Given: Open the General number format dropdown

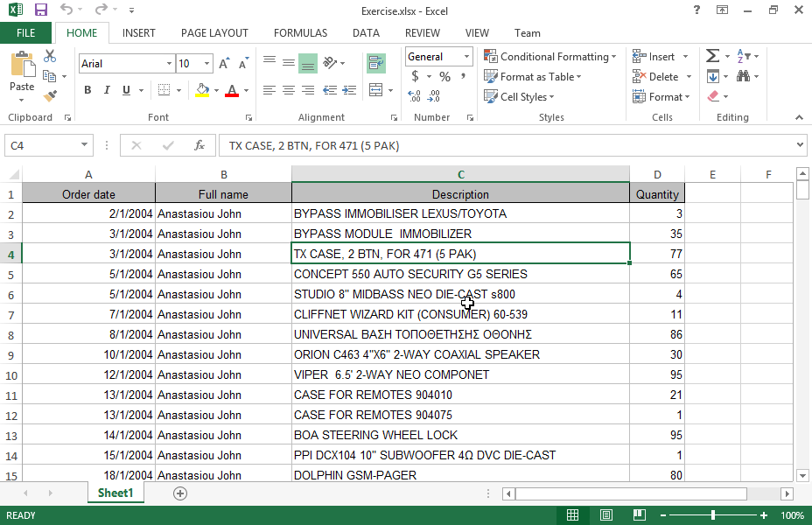Looking at the screenshot, I should [x=466, y=56].
